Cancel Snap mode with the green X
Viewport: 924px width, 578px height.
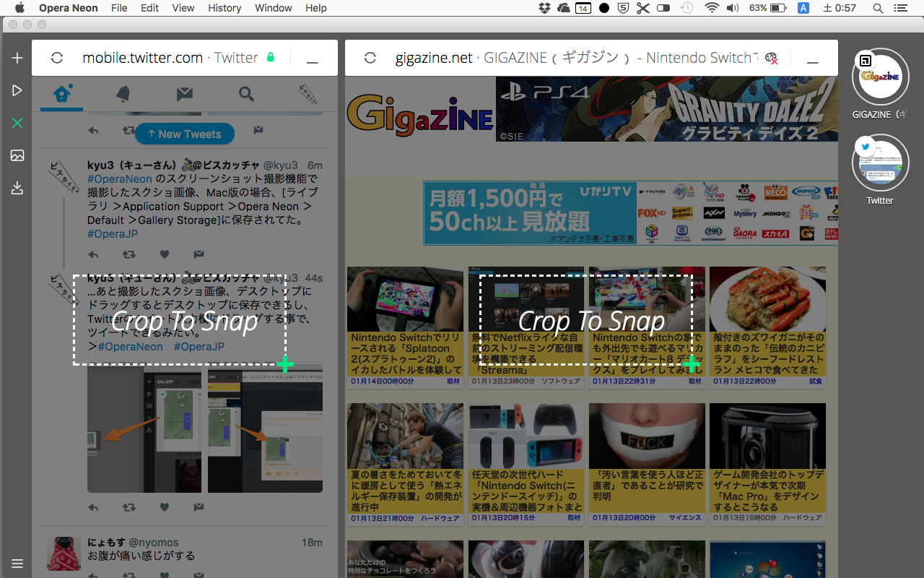[x=17, y=124]
